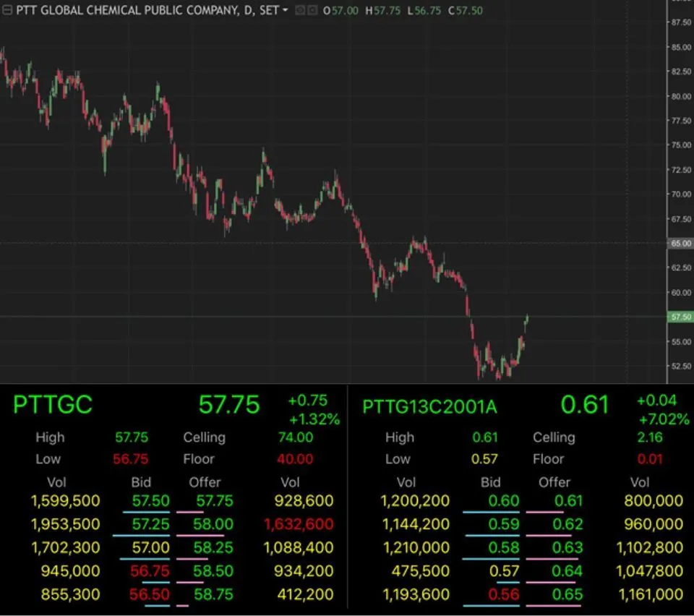Select PTTGC offer price 58.50
Image resolution: width=694 pixels, height=616 pixels.
click(x=213, y=571)
